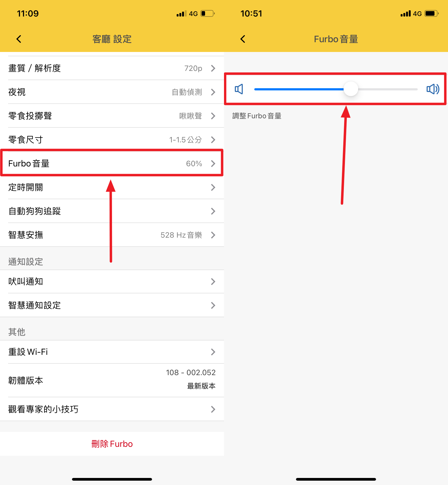Click the 其他 section header
The height and width of the screenshot is (485, 448).
(x=17, y=332)
